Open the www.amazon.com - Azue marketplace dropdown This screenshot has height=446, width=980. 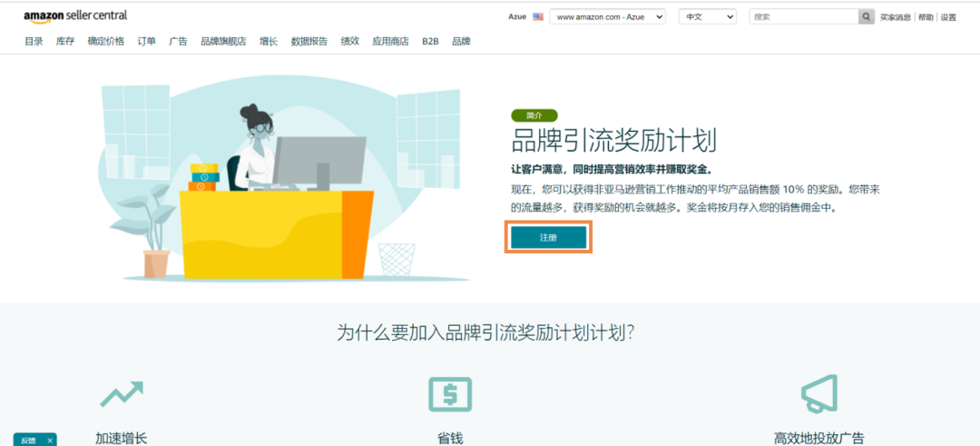pyautogui.click(x=607, y=17)
